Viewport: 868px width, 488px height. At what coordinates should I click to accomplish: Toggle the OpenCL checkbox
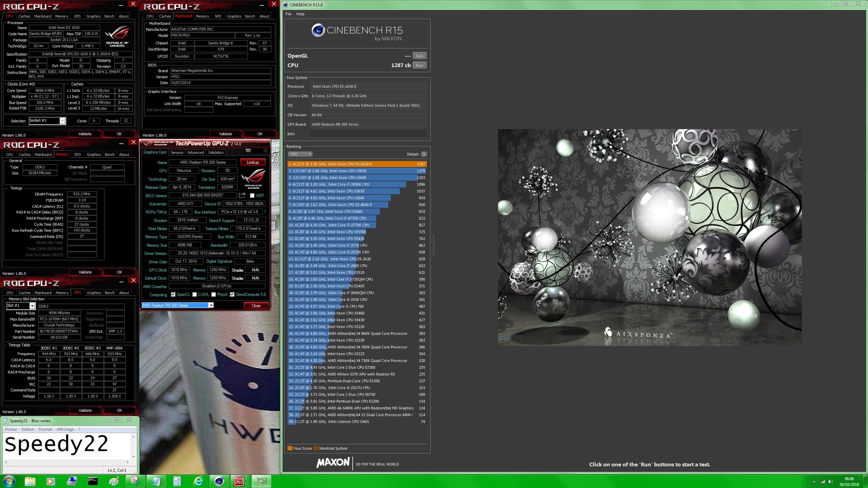pyautogui.click(x=173, y=294)
